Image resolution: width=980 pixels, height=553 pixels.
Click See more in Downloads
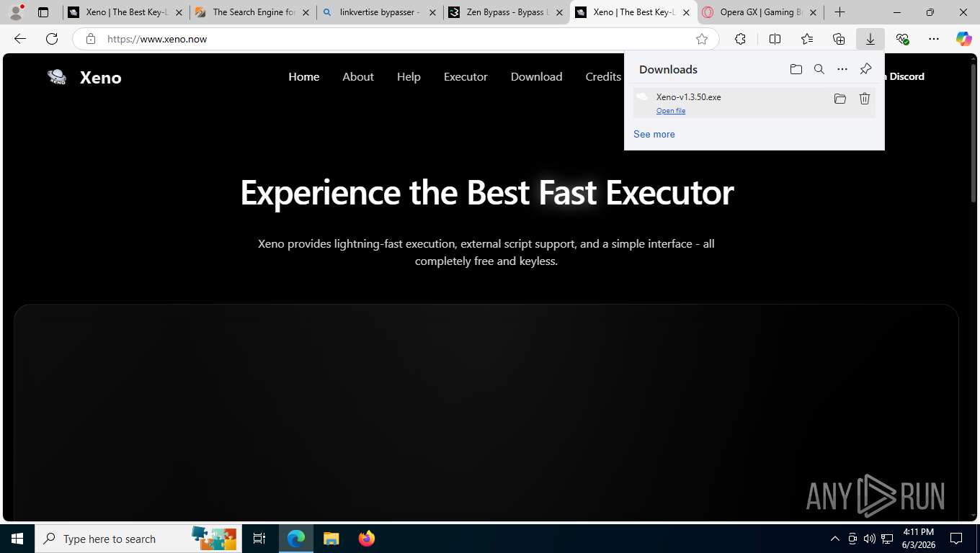point(654,134)
